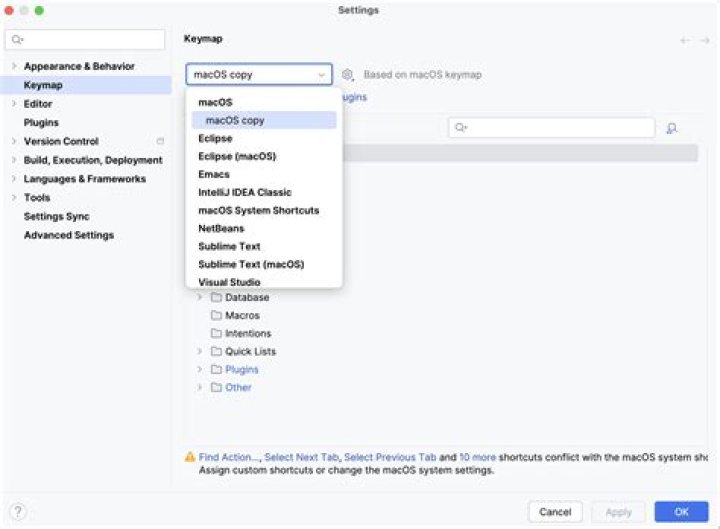
Task: Select Sublime Text keymap option
Action: 229,246
